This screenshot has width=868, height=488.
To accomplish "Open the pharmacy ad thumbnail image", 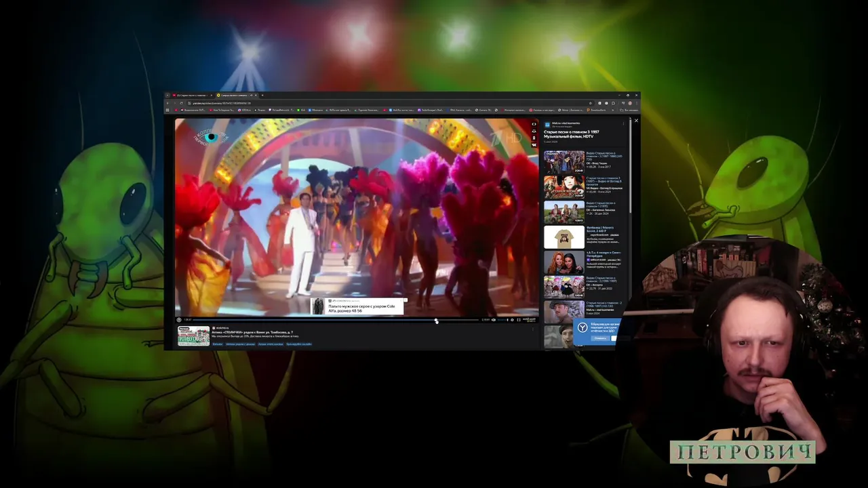I will (x=194, y=336).
